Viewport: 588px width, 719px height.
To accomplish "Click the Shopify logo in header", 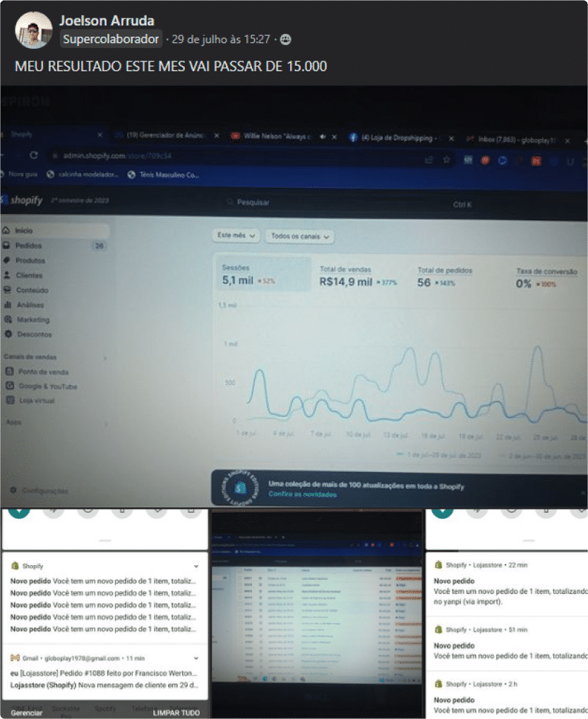I will (x=20, y=201).
